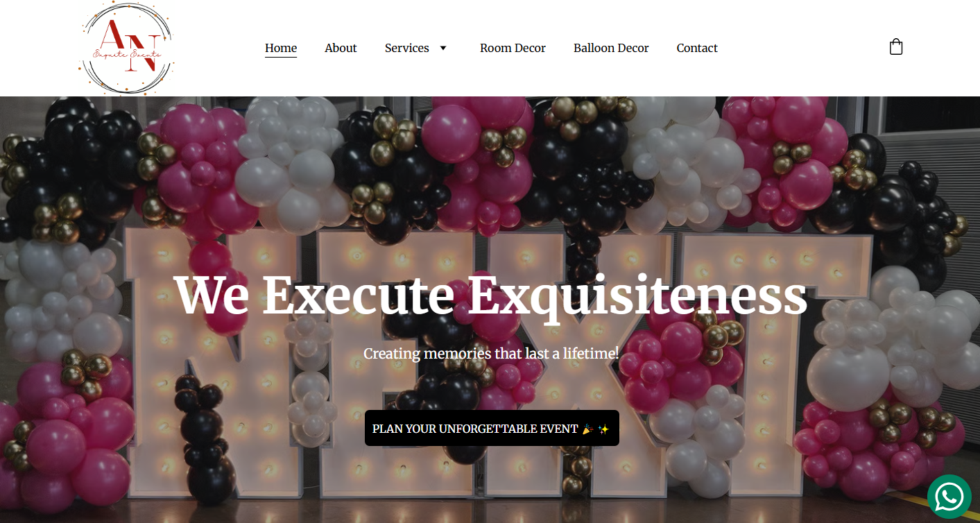Open the Contact page

(697, 48)
